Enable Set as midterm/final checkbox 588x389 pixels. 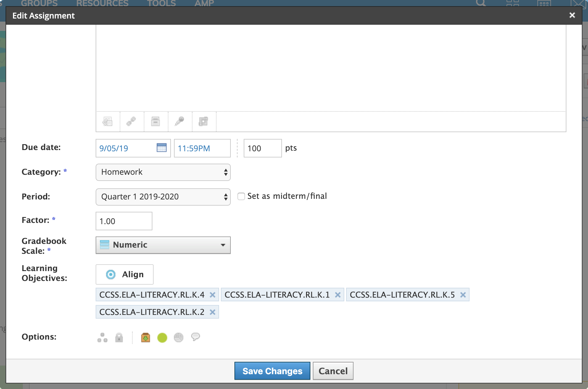coord(241,196)
